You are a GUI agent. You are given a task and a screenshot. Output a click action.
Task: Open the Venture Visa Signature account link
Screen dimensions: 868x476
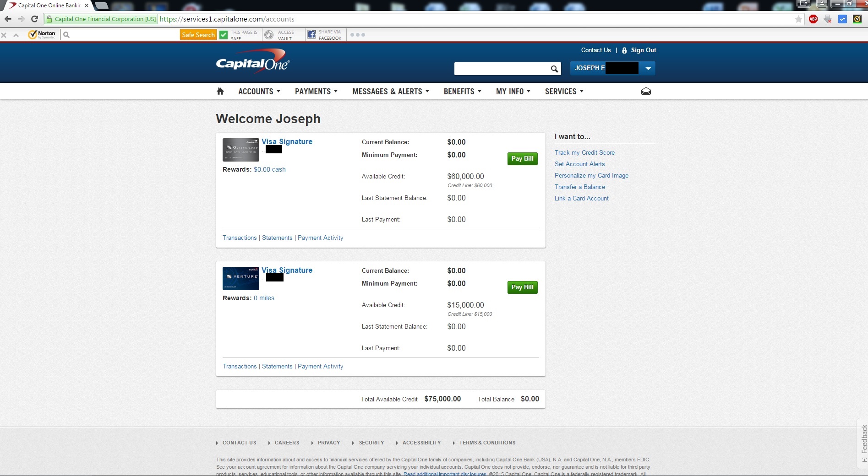tap(287, 270)
